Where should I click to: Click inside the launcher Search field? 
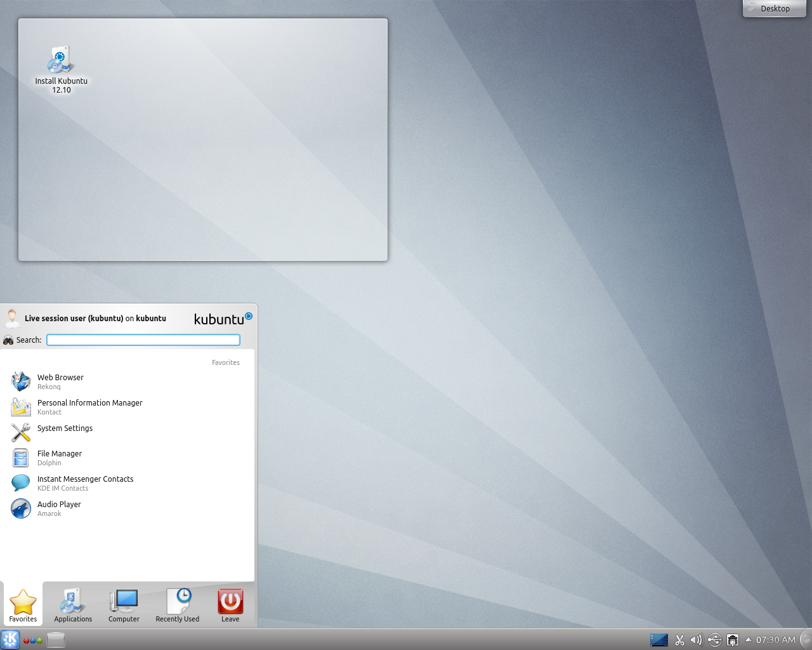[x=143, y=340]
